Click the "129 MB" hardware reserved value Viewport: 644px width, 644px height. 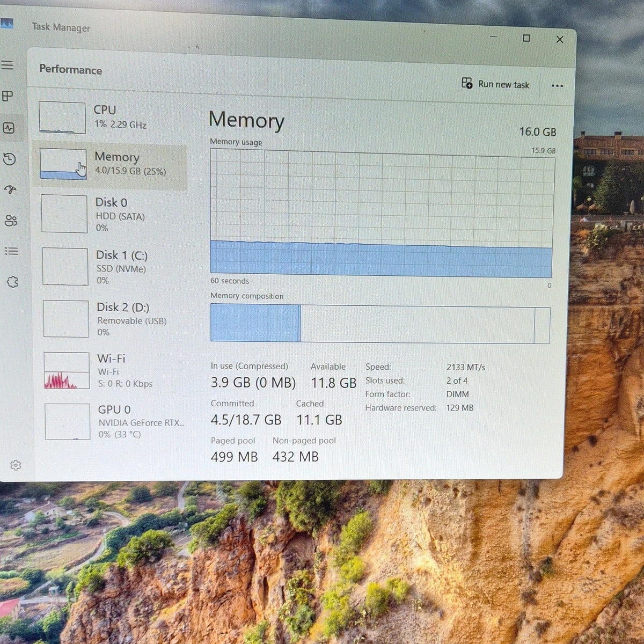(x=460, y=408)
